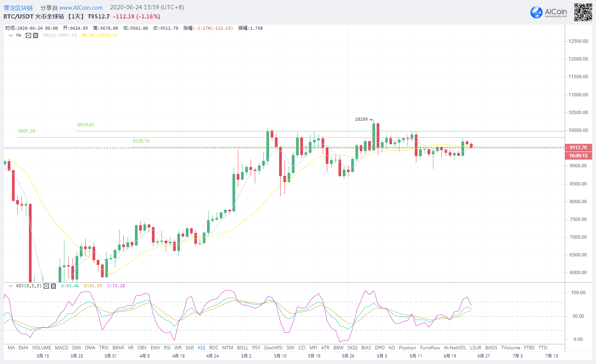
Task: Select the BIAS indicator tab
Action: [366, 348]
